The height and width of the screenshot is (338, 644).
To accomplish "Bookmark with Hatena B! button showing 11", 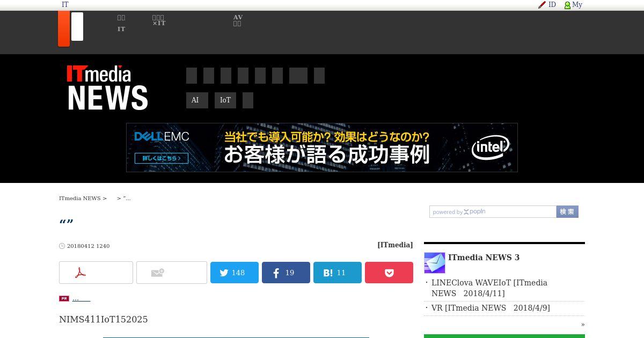I will [338, 273].
